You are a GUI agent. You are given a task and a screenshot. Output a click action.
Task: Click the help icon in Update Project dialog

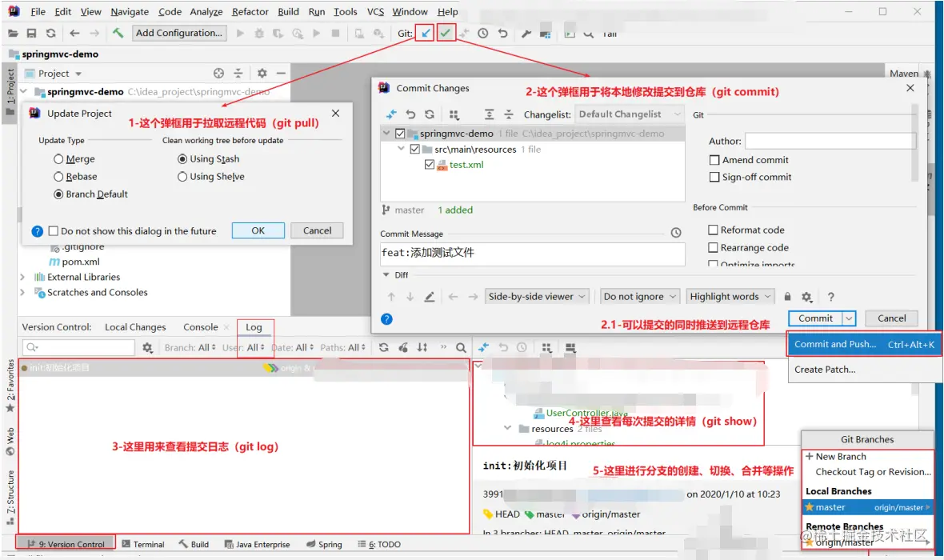pos(37,231)
